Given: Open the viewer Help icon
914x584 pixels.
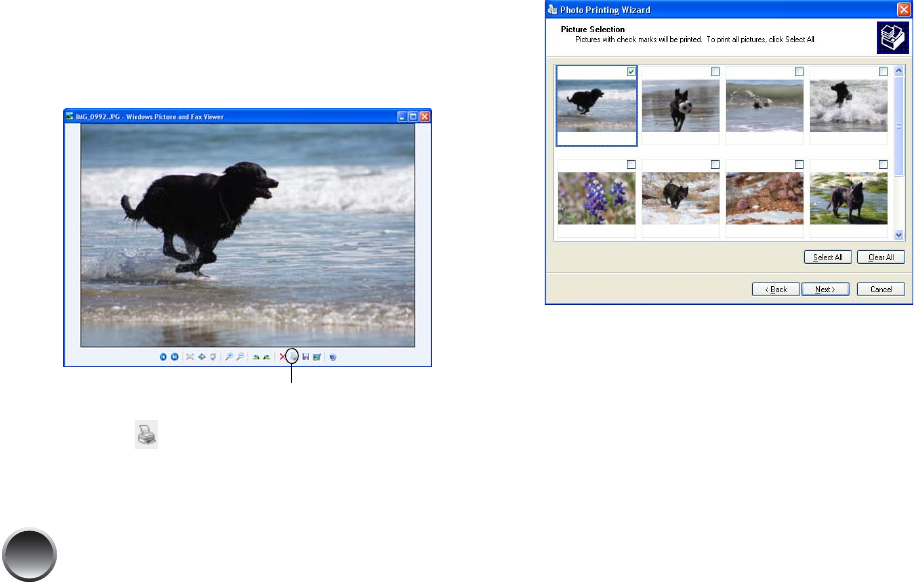Looking at the screenshot, I should point(332,356).
